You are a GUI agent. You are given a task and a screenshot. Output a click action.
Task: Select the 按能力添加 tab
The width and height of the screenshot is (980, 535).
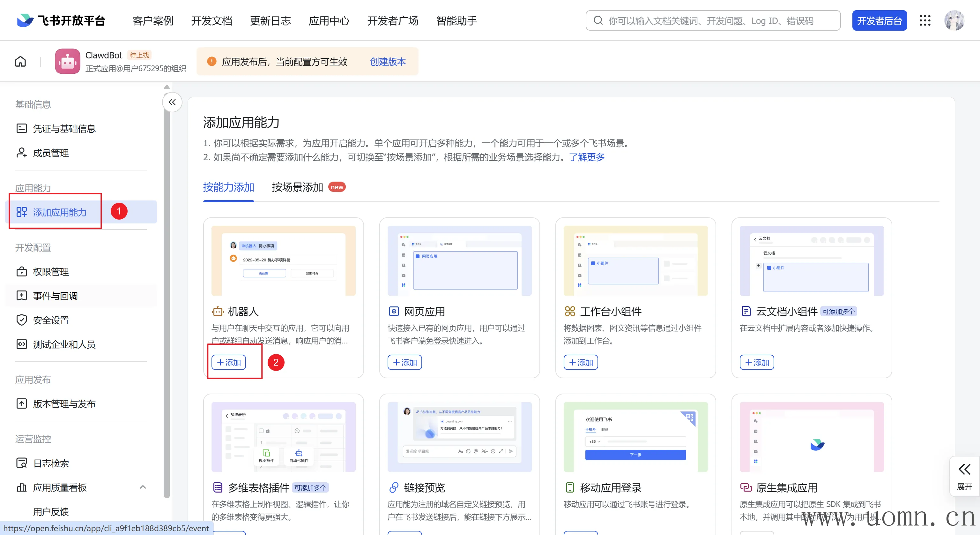(x=228, y=187)
